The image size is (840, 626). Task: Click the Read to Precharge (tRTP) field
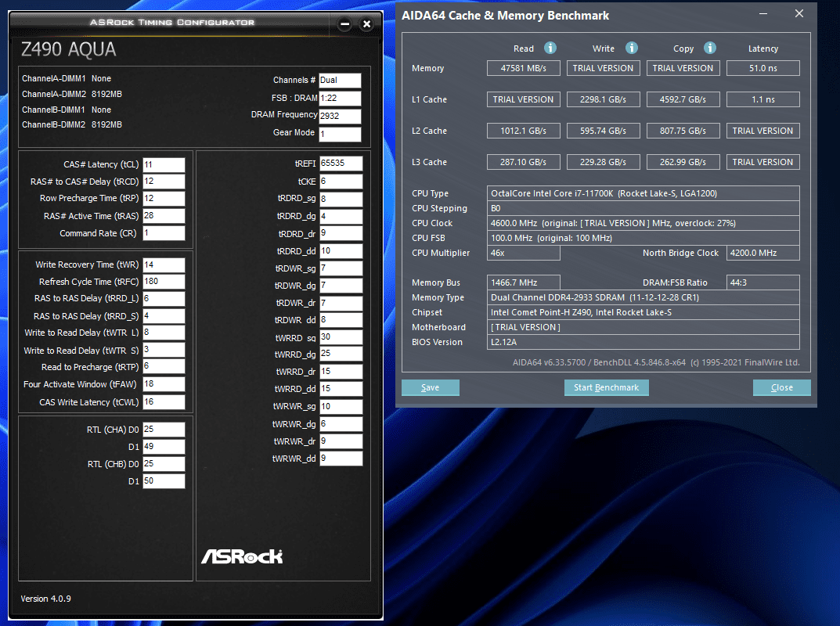click(164, 366)
